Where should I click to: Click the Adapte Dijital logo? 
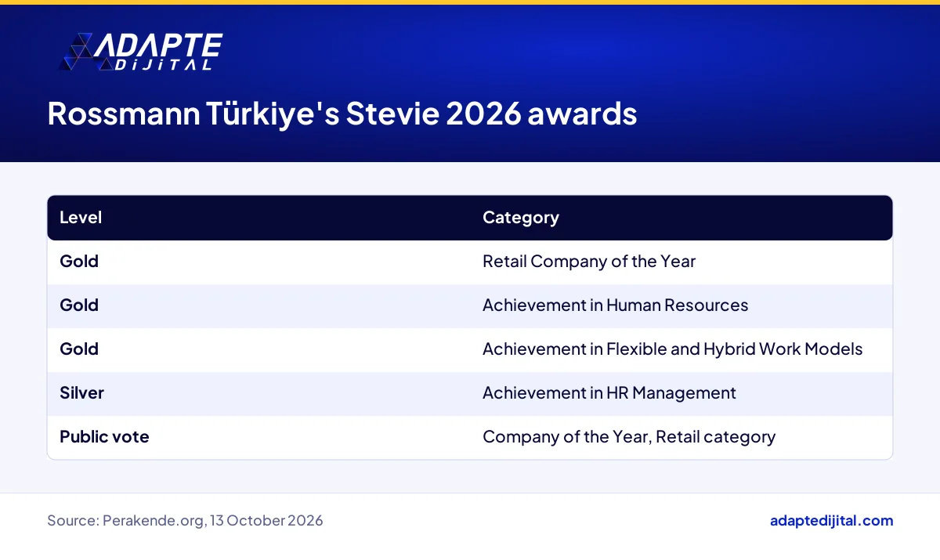(x=140, y=52)
